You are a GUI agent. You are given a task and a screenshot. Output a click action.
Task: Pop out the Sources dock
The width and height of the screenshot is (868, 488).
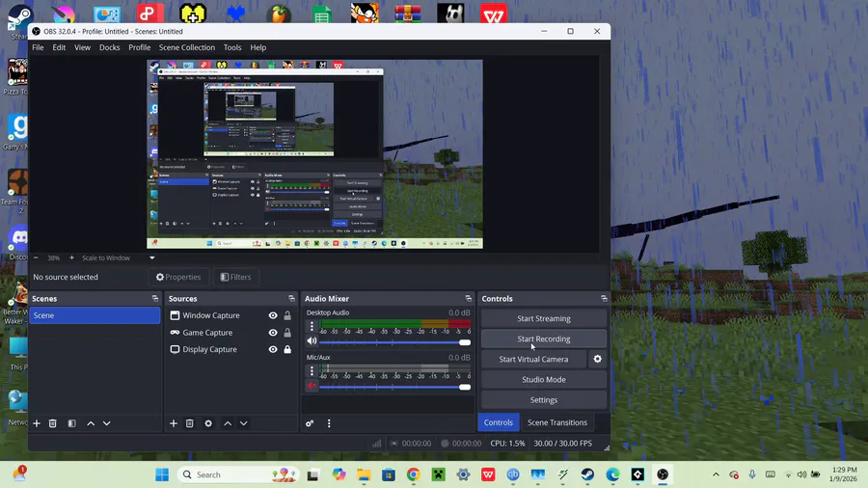coord(291,298)
